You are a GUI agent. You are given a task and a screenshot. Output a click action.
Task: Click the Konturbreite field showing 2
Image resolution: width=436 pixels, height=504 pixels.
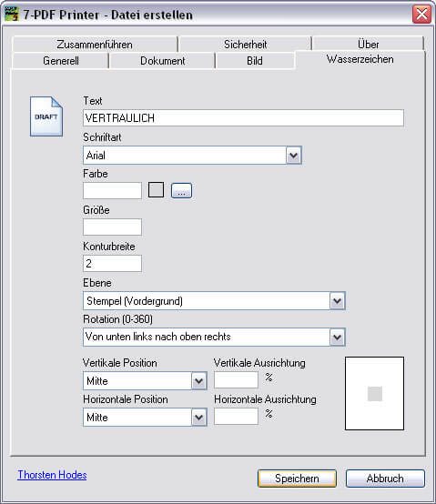(112, 264)
